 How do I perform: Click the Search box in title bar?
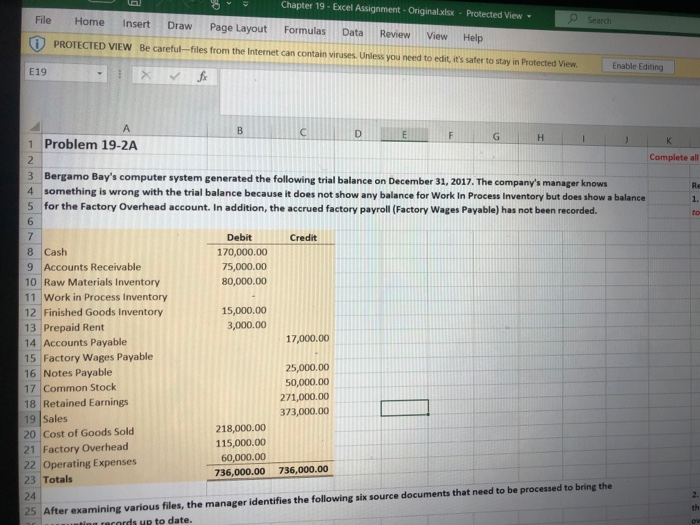point(625,21)
